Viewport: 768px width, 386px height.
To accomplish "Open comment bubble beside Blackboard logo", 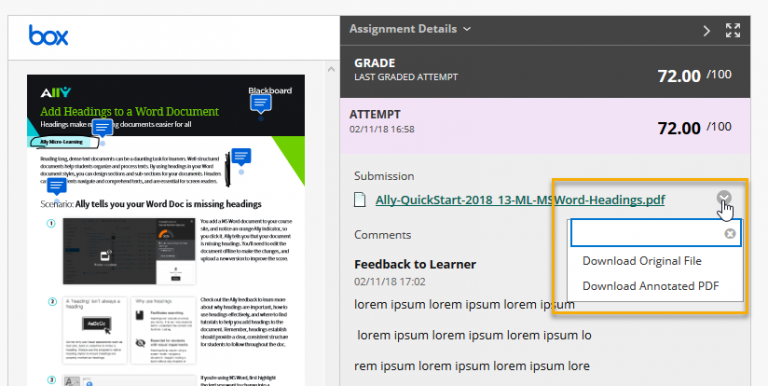I will point(261,103).
